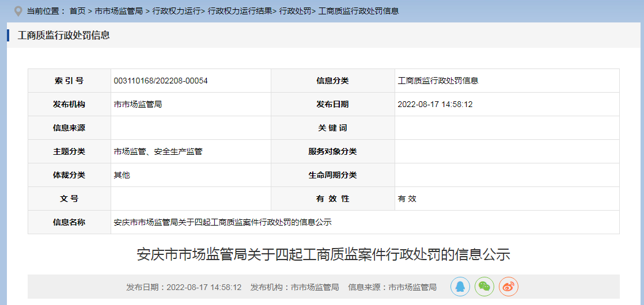Screen dimensions: 644x305
Task: Select 有效性 label cell
Action: [x=333, y=199]
